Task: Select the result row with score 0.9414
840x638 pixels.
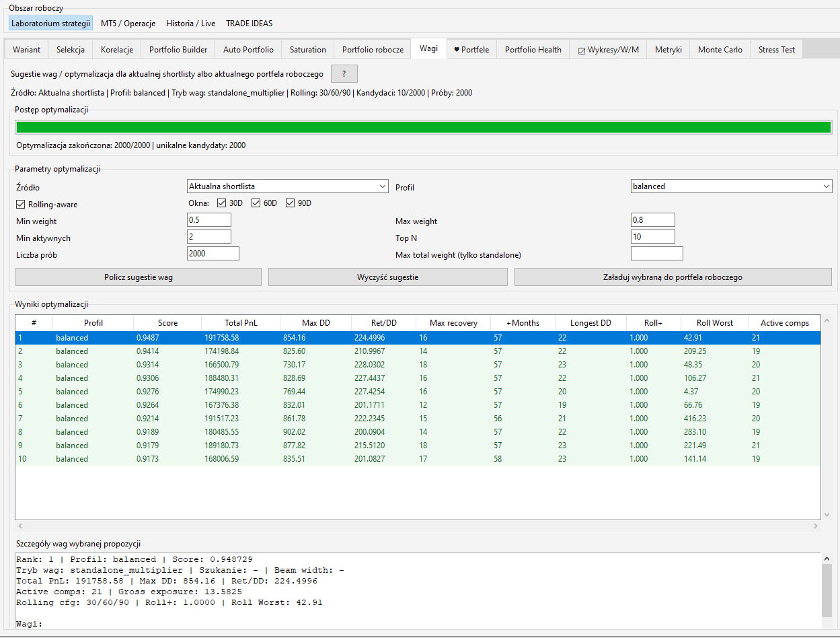Action: coord(418,351)
